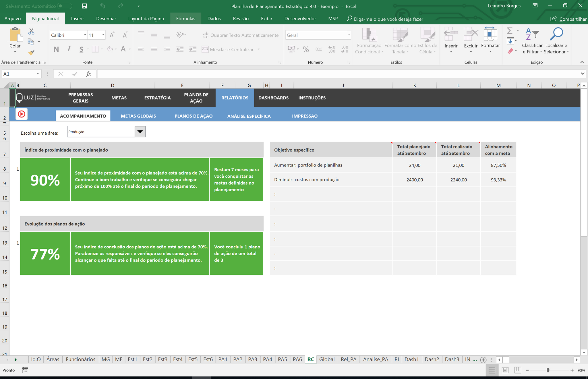The image size is (588, 379).
Task: Click the Cut scissors icon
Action: pyautogui.click(x=31, y=31)
